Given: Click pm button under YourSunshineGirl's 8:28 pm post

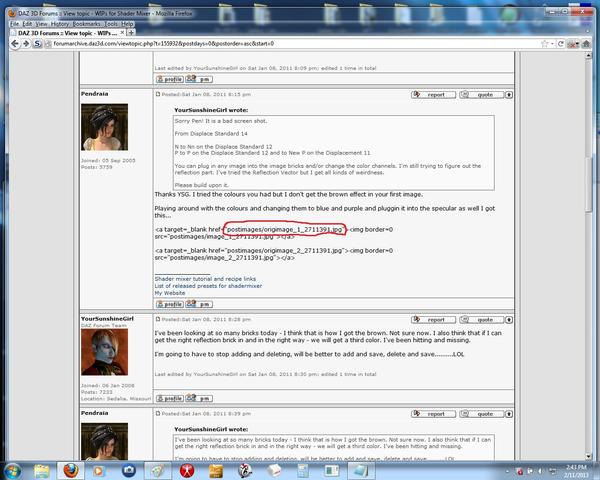Looking at the screenshot, I should [x=199, y=398].
